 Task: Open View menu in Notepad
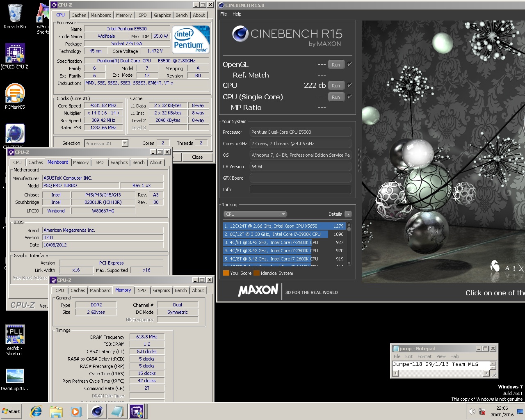441,356
